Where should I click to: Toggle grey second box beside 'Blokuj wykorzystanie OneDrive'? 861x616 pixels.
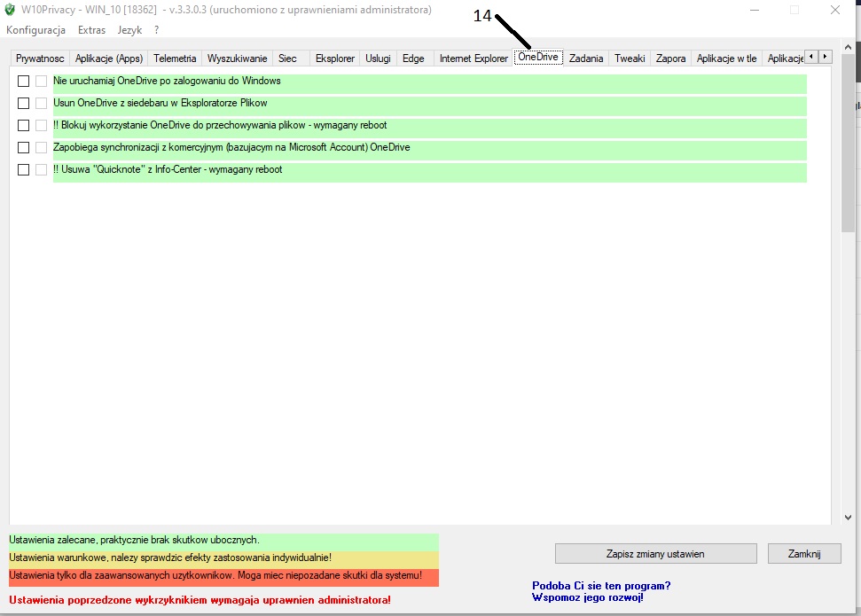41,126
